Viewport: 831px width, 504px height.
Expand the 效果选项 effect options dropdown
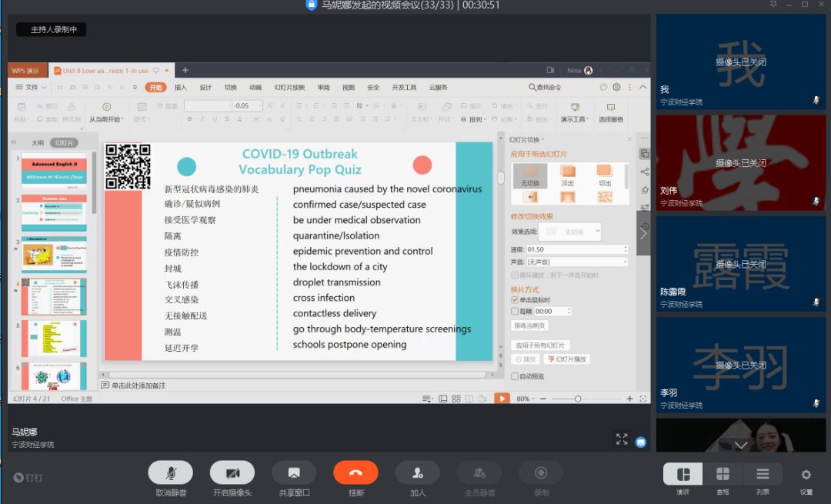tap(573, 232)
